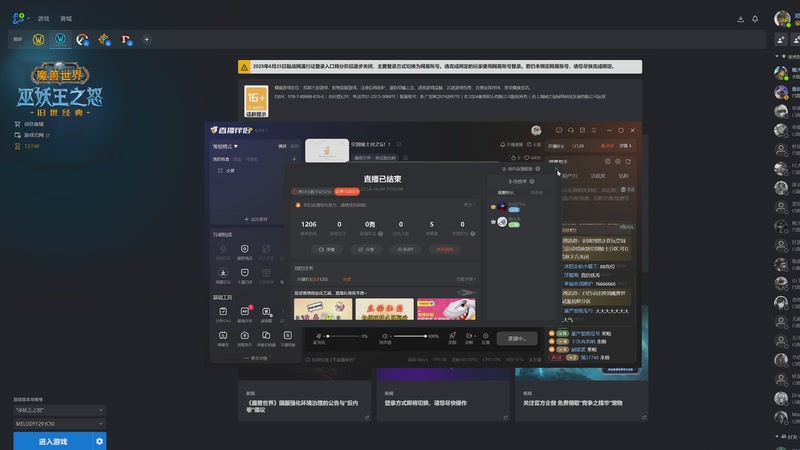800x450 pixels.
Task: Open the game version dropdown 巫妖王之怒
Action: 59,410
